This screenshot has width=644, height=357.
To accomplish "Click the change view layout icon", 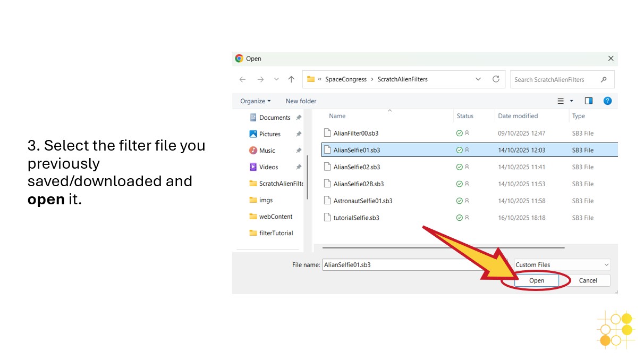I will [x=561, y=101].
